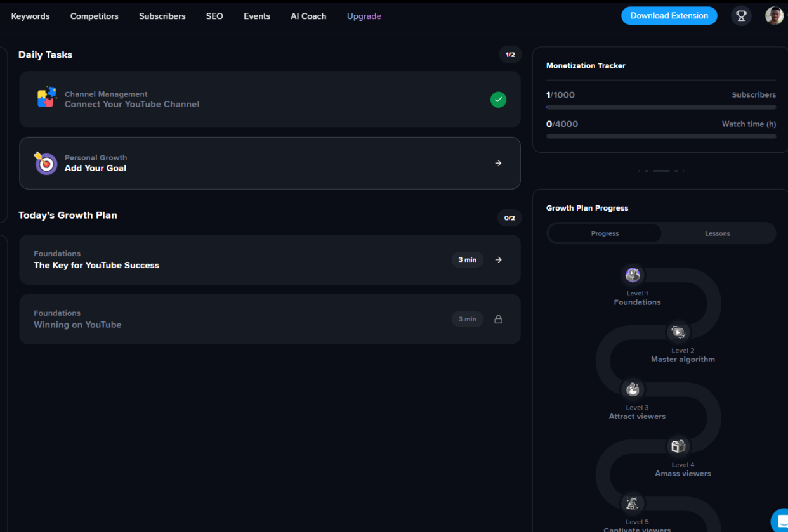
Task: Click the Amass viewers level label
Action: 683,474
